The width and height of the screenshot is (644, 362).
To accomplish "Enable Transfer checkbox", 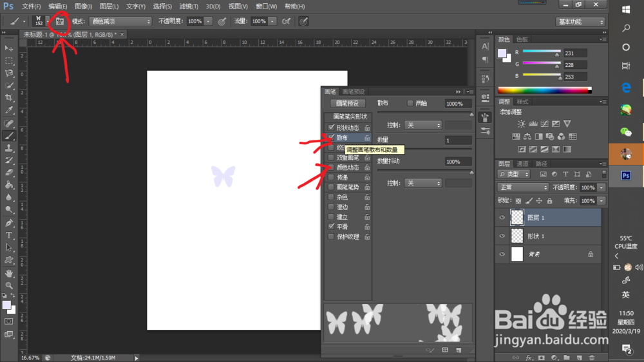I will pyautogui.click(x=331, y=177).
